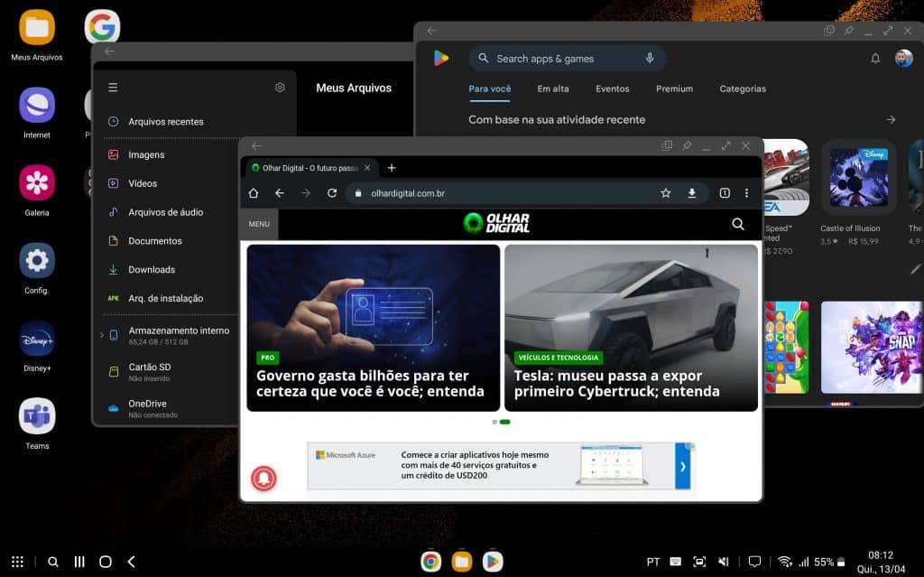
Task: Open the site's MENU button
Action: point(259,224)
